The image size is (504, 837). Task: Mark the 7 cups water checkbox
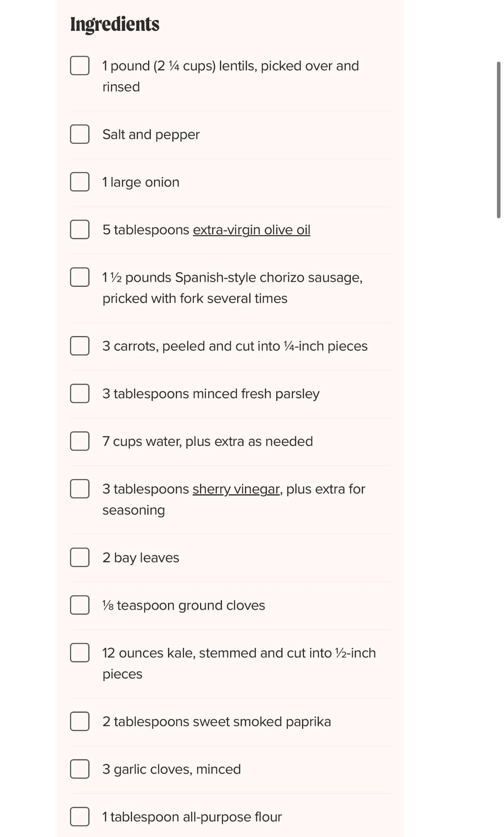tap(80, 441)
